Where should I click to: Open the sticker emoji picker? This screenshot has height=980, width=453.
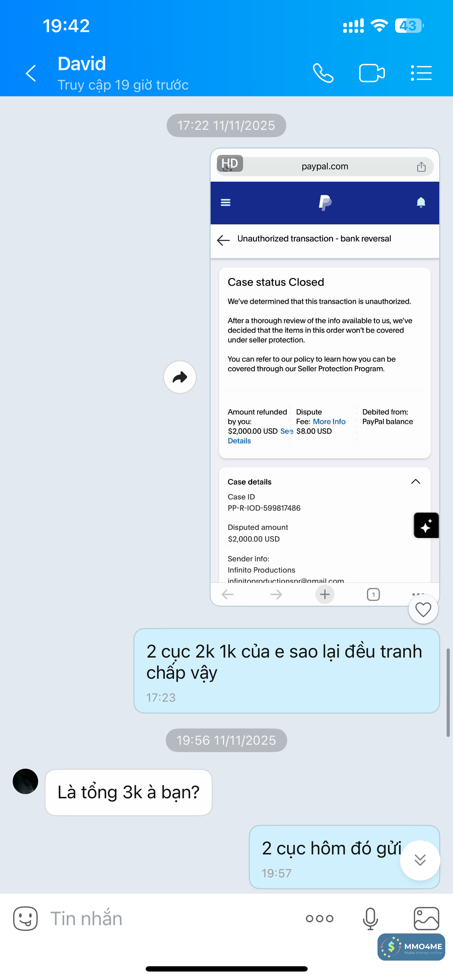pyautogui.click(x=25, y=918)
